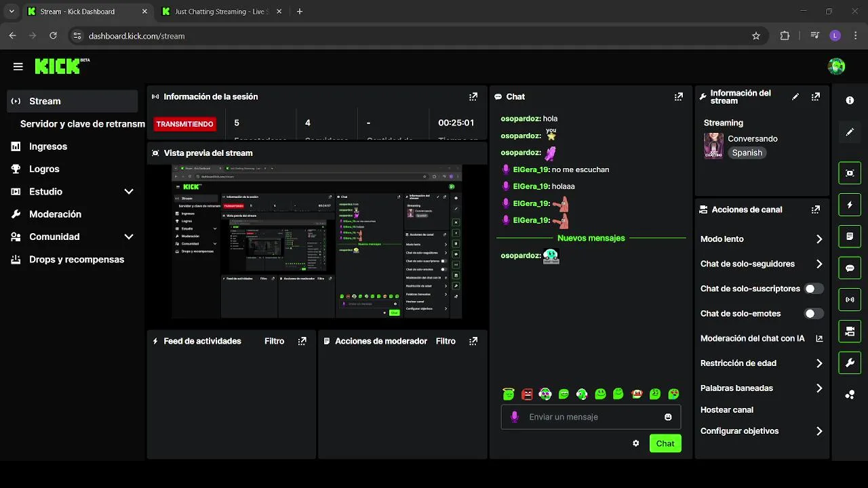Toggle the channel actions widget icon in right toolbar
Screen dimensions: 868x488
[x=850, y=331]
